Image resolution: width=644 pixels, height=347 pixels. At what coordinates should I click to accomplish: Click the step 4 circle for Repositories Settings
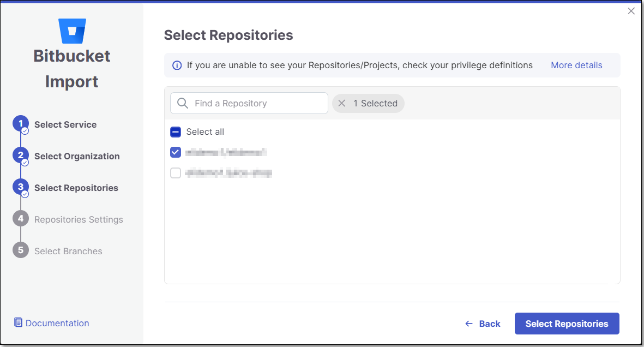[21, 219]
